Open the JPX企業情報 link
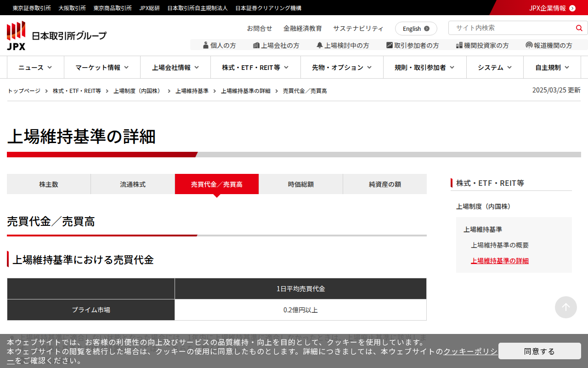Screen dimensions: 588x368 point(548,8)
